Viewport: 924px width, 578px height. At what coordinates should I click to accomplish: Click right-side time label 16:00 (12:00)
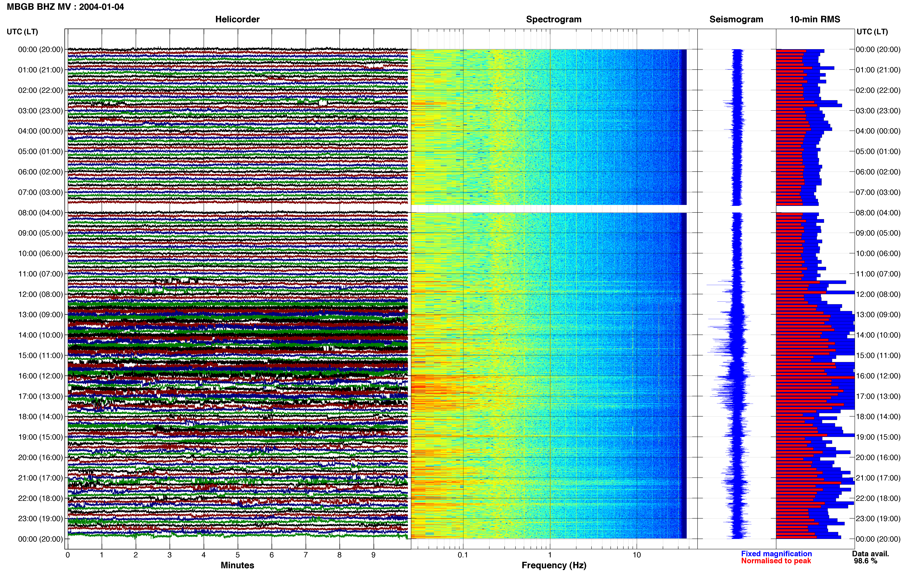pos(878,376)
